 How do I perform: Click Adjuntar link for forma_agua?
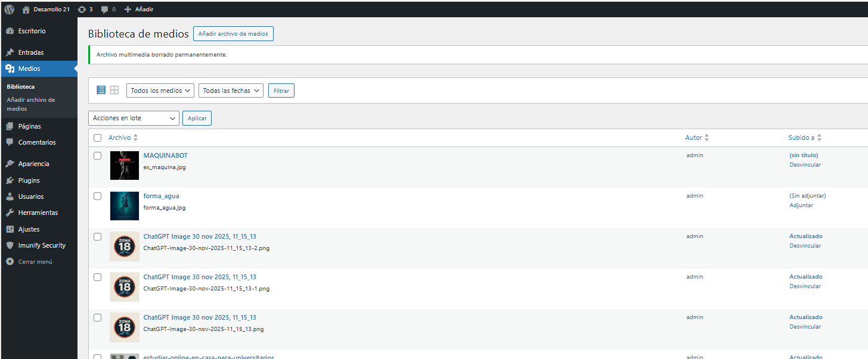click(x=801, y=205)
